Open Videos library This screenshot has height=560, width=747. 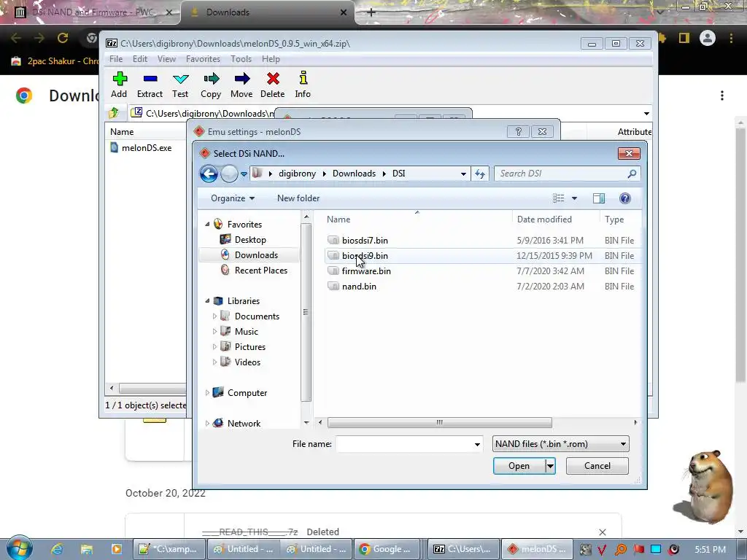[247, 362]
